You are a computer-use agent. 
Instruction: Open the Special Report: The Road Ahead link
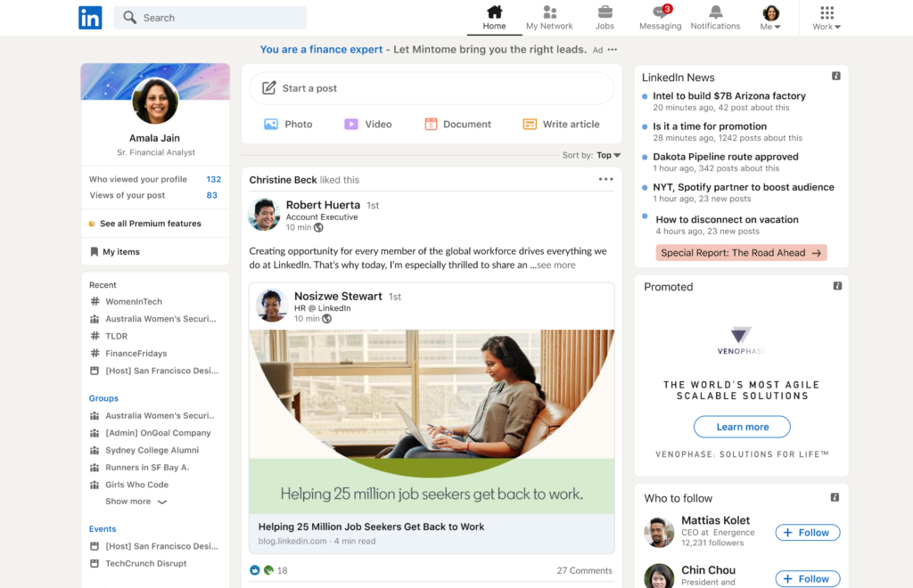(x=741, y=252)
